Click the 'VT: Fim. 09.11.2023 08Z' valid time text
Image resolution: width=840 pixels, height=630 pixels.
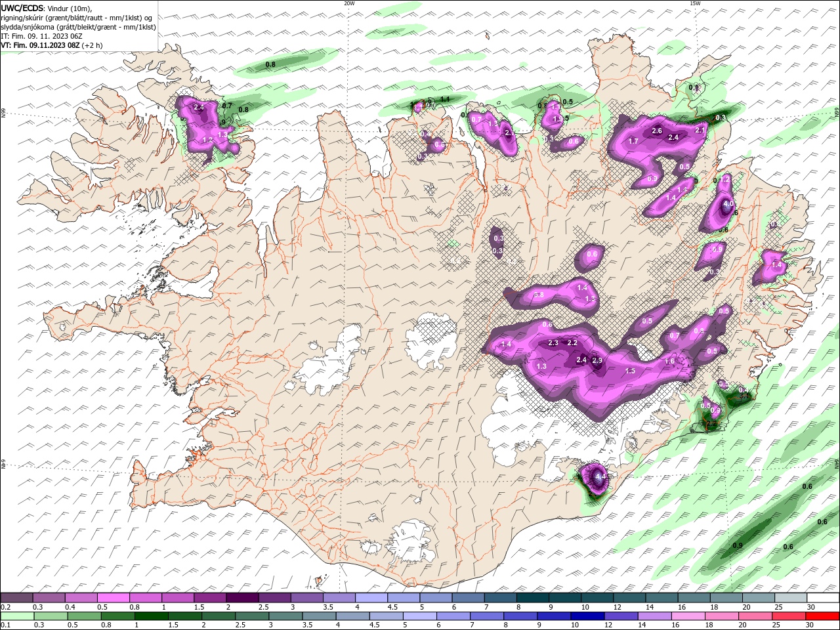tap(41, 45)
